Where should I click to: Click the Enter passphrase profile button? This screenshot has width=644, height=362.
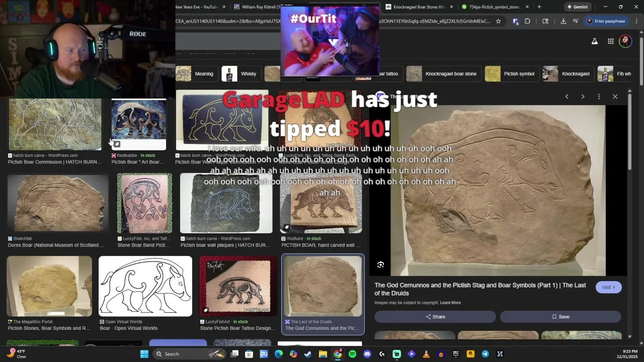(x=606, y=21)
